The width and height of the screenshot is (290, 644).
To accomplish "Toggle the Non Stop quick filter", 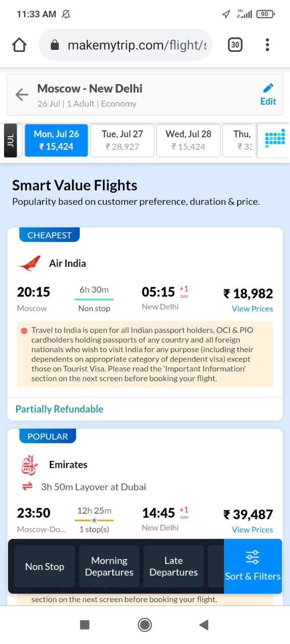I will pos(45,567).
